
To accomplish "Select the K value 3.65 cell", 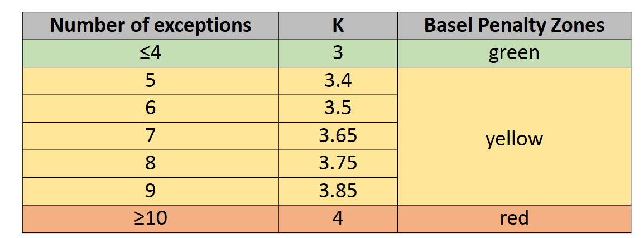I will (x=338, y=136).
